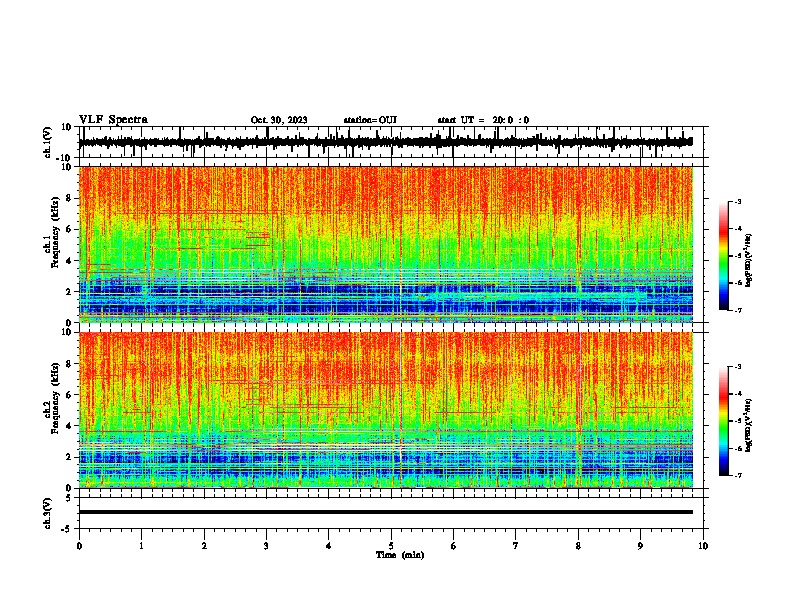Click the time axis tick label "5"

pyautogui.click(x=391, y=546)
